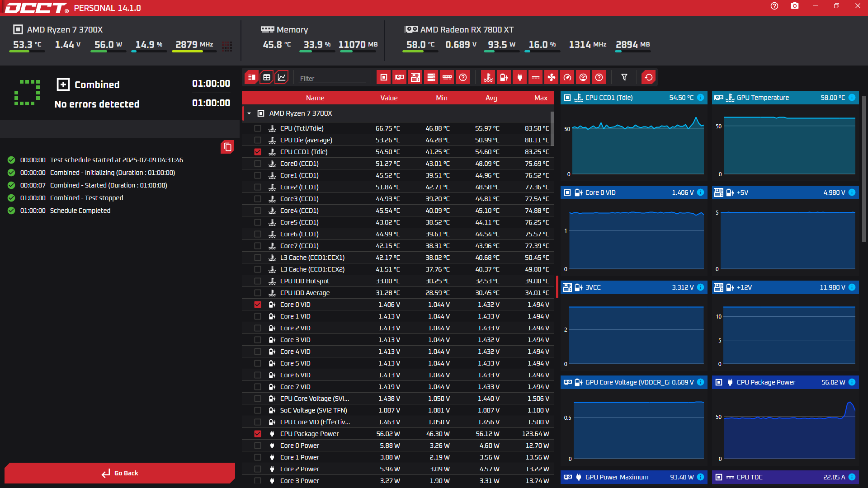The image size is (868, 488).
Task: Select the L3 Cache (CCD1:CCX1) row
Action: point(398,258)
